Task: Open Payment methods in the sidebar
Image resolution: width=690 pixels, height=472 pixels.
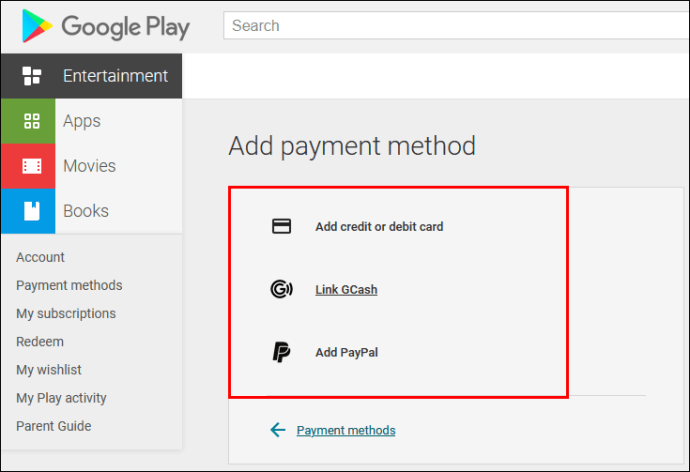Action: [x=69, y=285]
